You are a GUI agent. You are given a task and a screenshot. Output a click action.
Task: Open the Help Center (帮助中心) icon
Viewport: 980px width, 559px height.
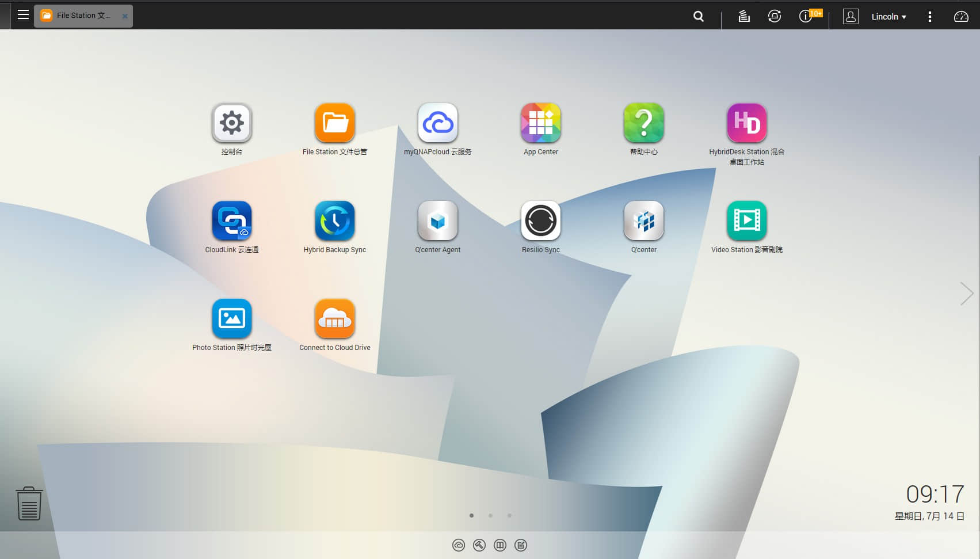pos(644,123)
